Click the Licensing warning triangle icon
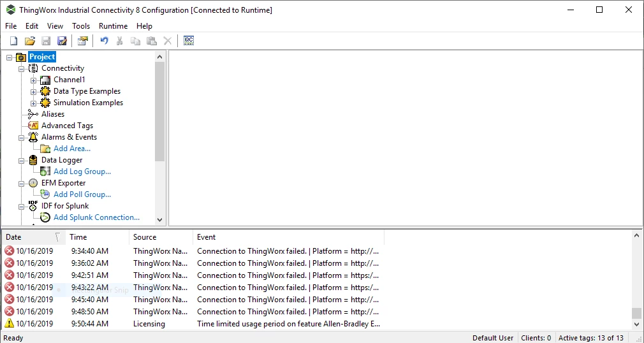 click(9, 324)
